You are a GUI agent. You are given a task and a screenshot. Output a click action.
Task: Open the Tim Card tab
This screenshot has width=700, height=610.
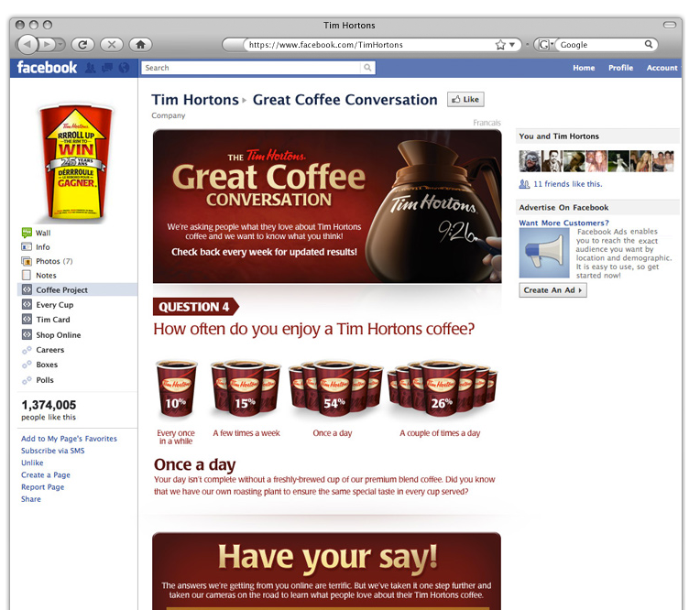(x=52, y=320)
